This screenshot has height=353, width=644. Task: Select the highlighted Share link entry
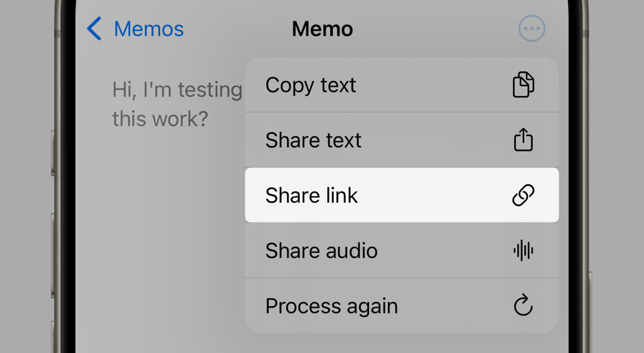(x=311, y=195)
